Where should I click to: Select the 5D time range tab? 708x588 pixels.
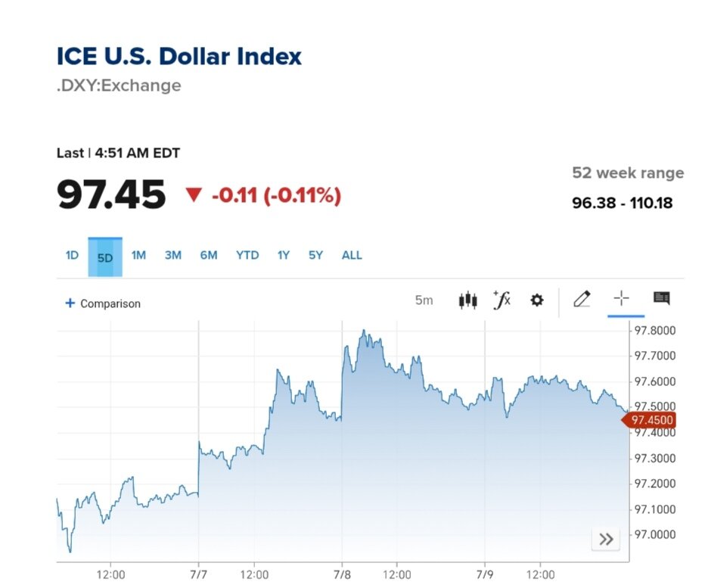point(105,257)
